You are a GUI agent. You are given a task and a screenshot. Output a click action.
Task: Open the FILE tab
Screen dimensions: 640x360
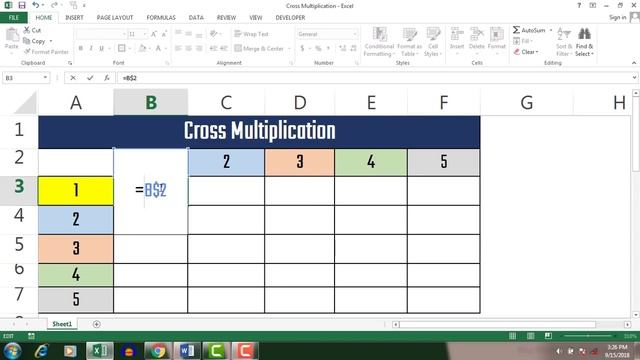[x=14, y=18]
